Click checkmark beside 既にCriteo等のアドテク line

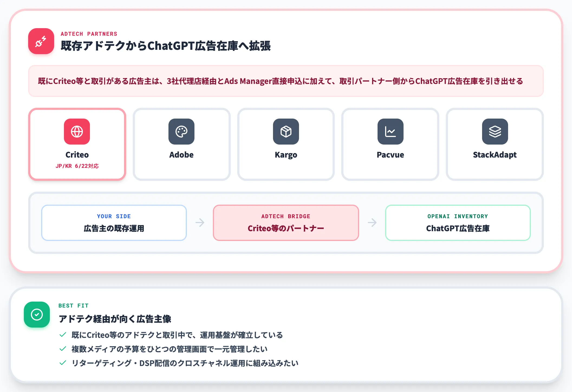point(63,335)
